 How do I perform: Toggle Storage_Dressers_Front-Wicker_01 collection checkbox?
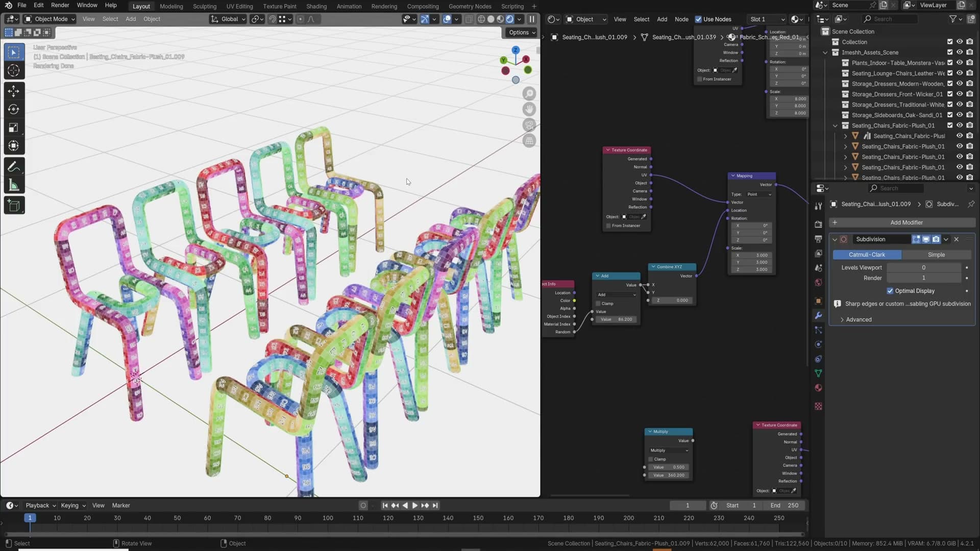tap(950, 94)
